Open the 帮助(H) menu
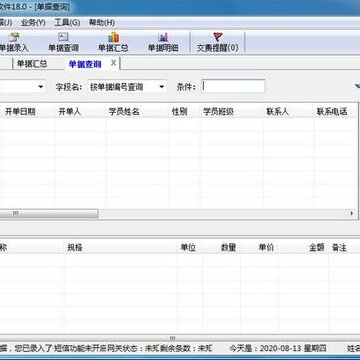Viewport: 360px width, 360px height. [102, 23]
